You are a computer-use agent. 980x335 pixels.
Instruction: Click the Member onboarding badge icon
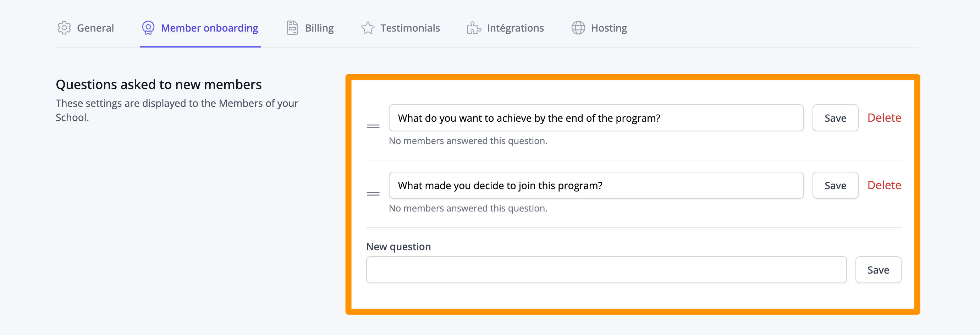pyautogui.click(x=148, y=28)
